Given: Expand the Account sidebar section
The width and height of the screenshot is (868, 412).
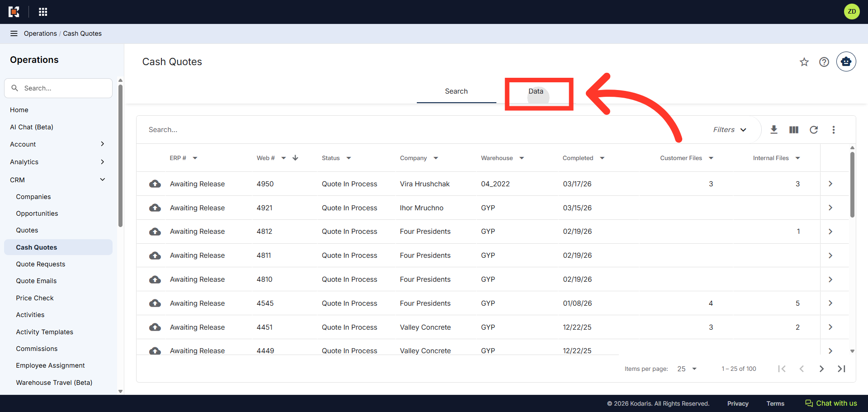Looking at the screenshot, I should (58, 144).
